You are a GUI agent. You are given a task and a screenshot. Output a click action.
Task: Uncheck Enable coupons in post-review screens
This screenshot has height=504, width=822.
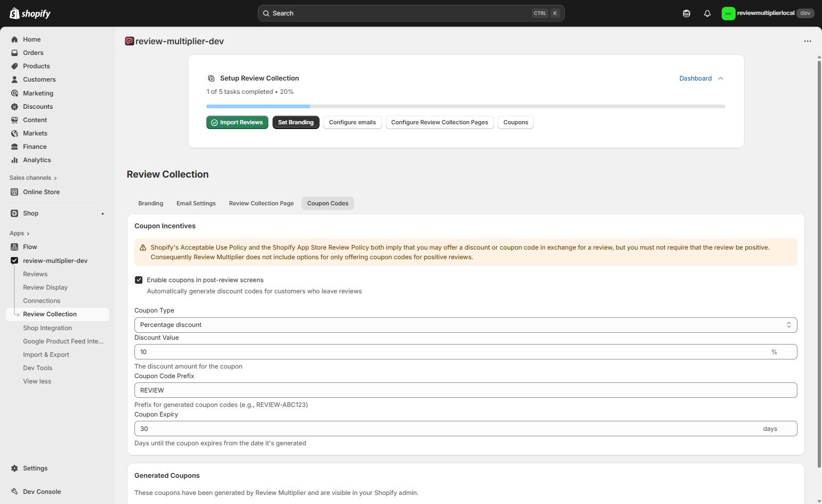click(x=139, y=279)
